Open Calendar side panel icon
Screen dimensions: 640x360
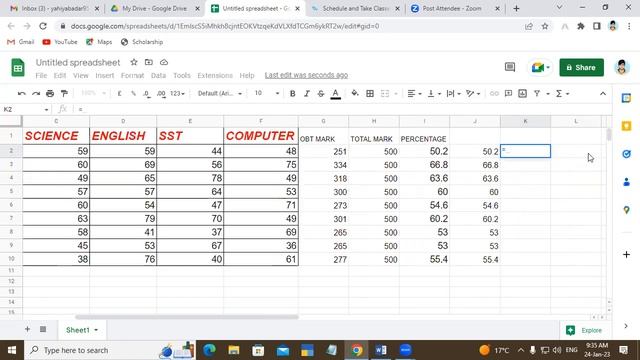click(x=626, y=98)
